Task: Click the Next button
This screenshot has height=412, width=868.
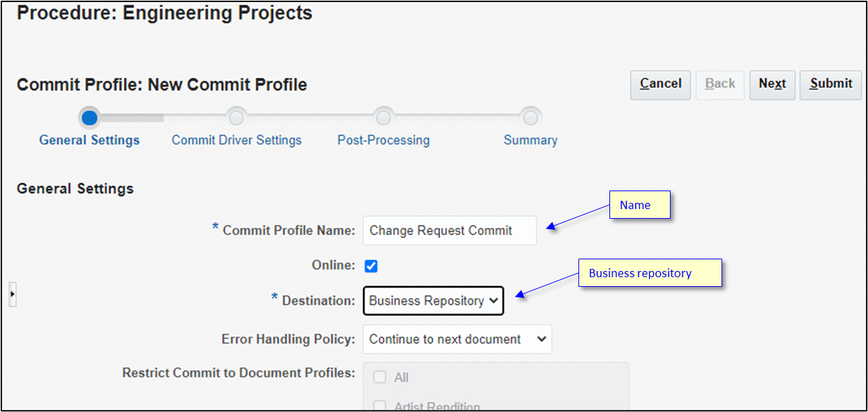Action: (772, 85)
